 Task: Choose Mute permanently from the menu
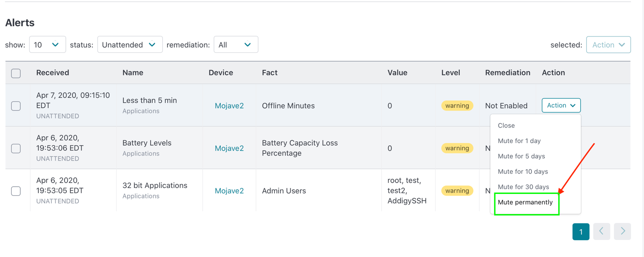pyautogui.click(x=525, y=202)
